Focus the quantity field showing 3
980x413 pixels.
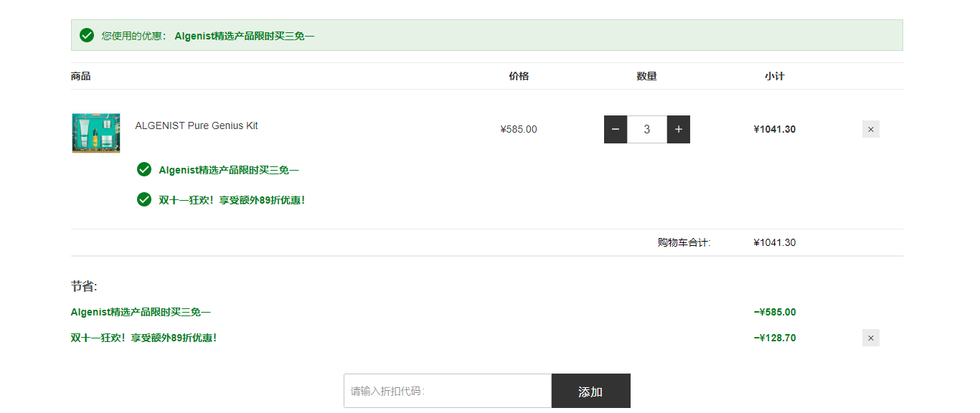coord(647,129)
